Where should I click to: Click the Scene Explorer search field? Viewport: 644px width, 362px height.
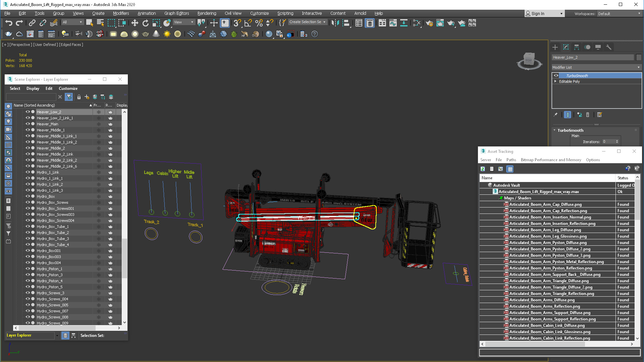(x=31, y=97)
